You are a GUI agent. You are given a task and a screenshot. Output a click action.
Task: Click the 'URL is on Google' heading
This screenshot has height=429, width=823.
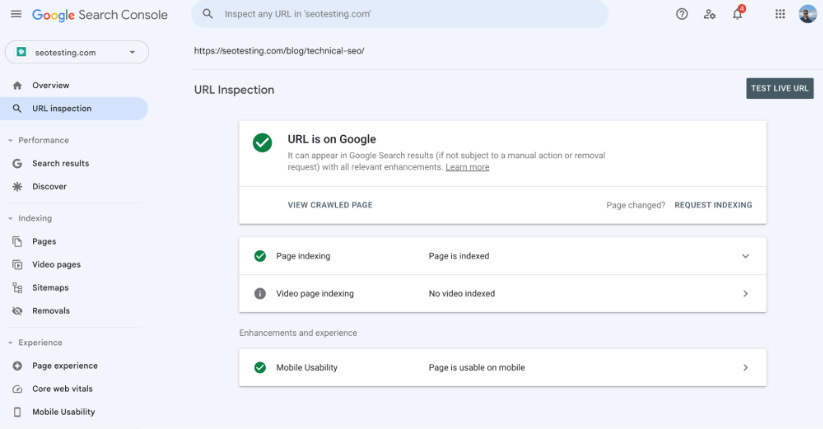tap(332, 139)
